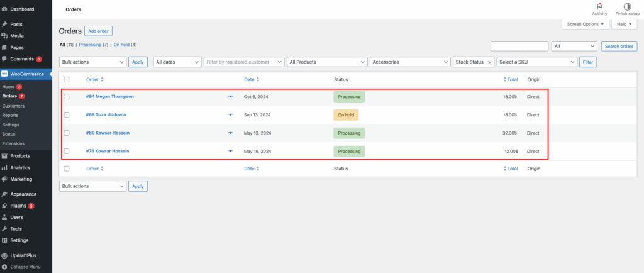Open the All Products dropdown
The width and height of the screenshot is (644, 273).
coord(327,62)
